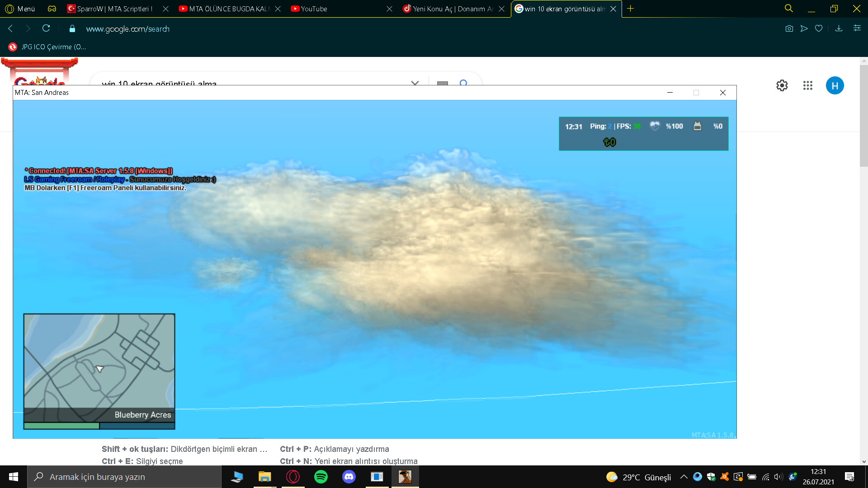Open the Opera Flow send icon
Image resolution: width=868 pixels, height=488 pixels.
click(x=804, y=28)
